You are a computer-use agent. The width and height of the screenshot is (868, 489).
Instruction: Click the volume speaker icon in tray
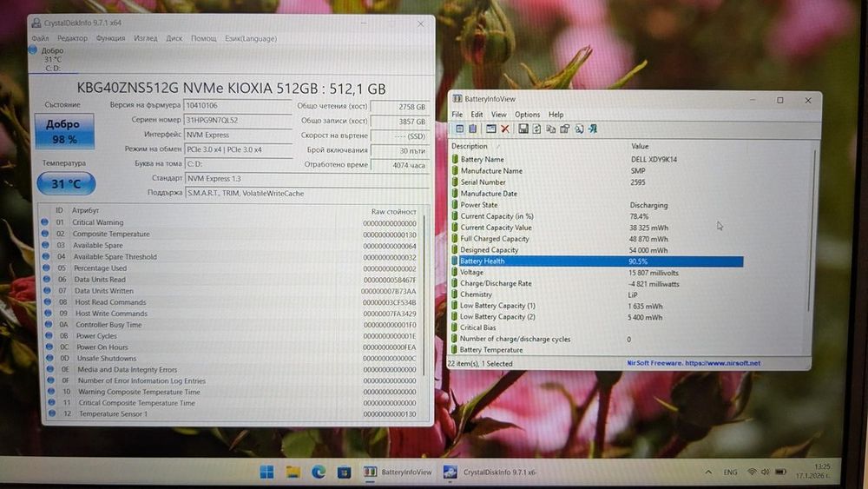(765, 472)
